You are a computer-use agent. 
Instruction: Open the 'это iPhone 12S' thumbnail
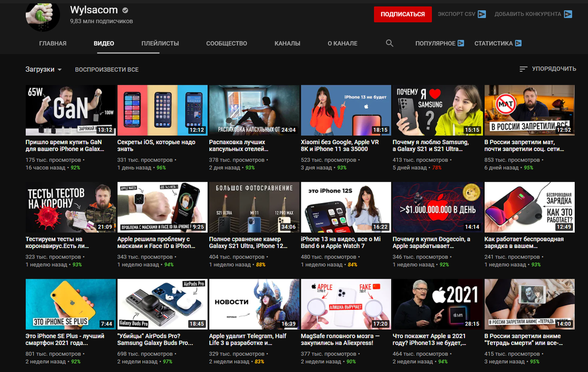(346, 207)
